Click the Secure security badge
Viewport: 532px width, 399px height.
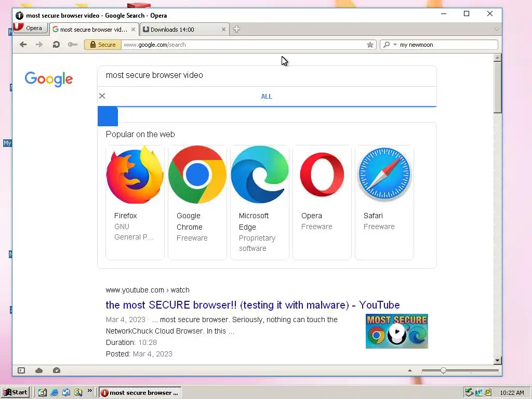103,45
